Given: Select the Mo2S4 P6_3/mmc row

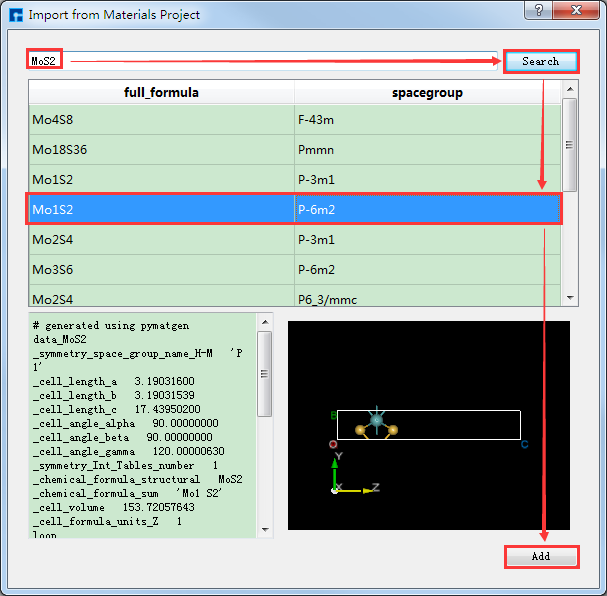Looking at the screenshot, I should point(161,298).
